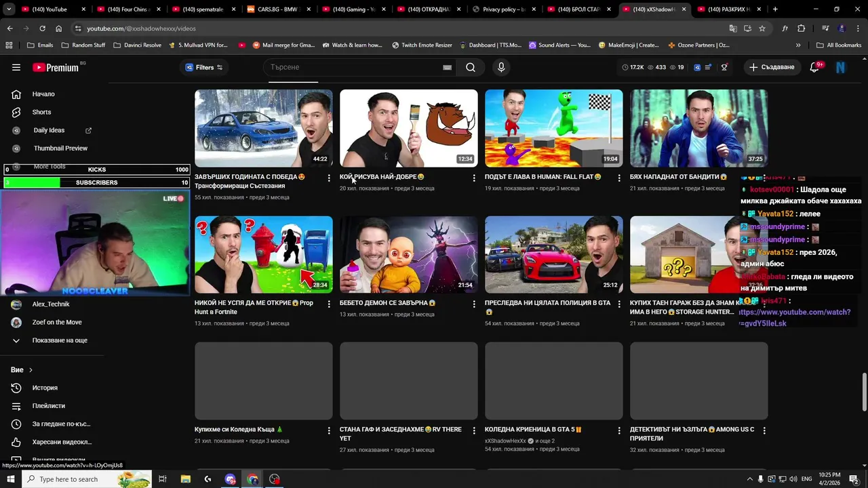Go back to previous page
This screenshot has height=488, width=868.
click(x=9, y=28)
